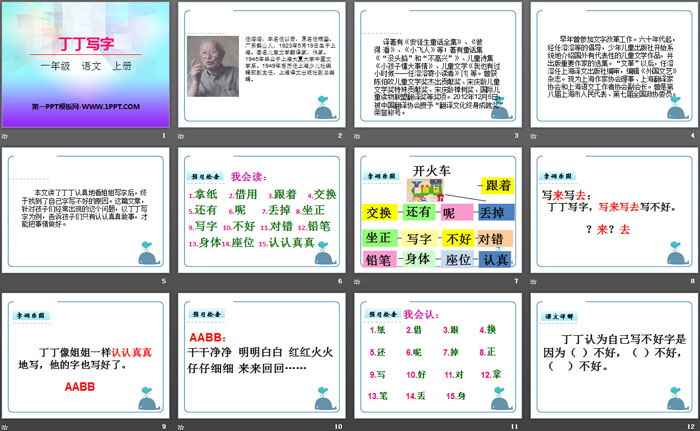This screenshot has width=700, height=431.
Task: Click slide number 10 label
Action: click(x=338, y=427)
